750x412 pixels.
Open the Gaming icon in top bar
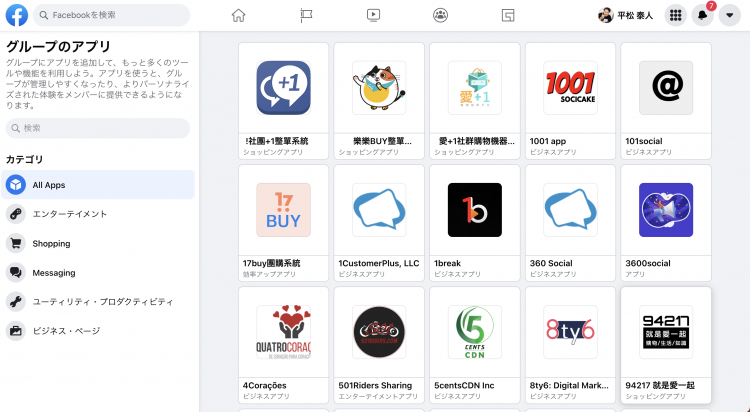508,15
